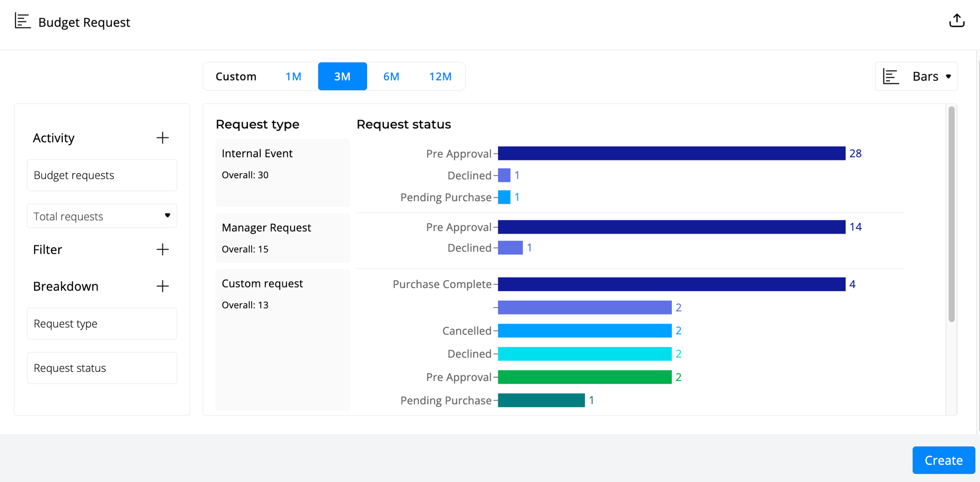
Task: Click the "Overall: 15" text
Action: [245, 249]
